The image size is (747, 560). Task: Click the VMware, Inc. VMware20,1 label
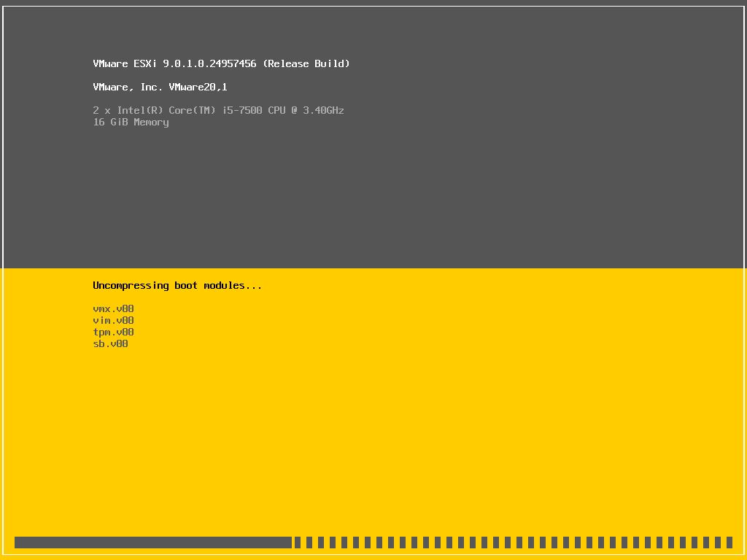pos(160,87)
